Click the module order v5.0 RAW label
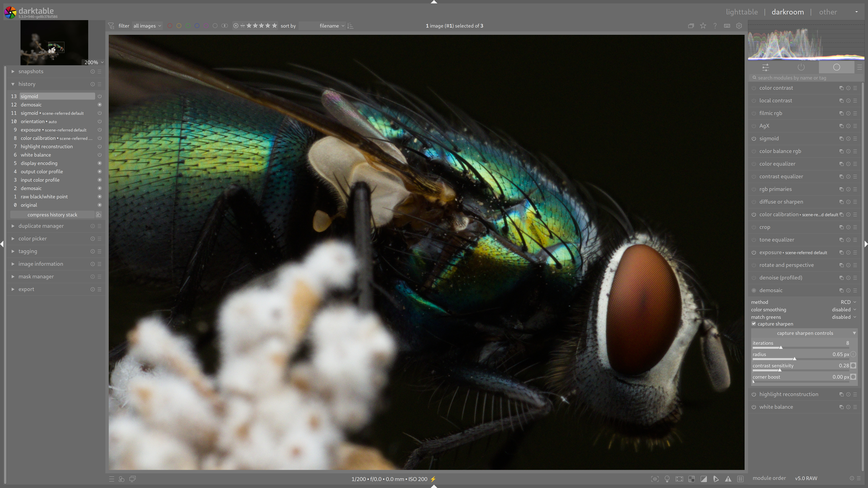 (x=806, y=478)
